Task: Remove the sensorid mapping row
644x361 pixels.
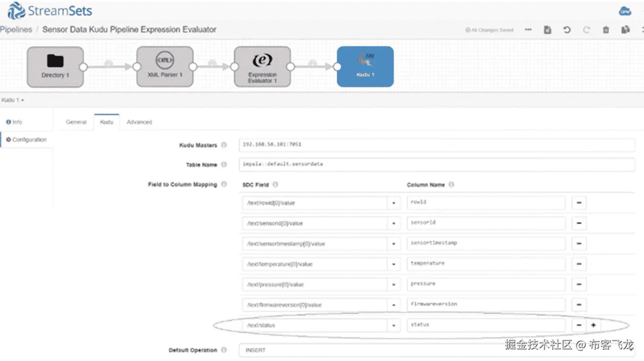Action: coord(579,223)
